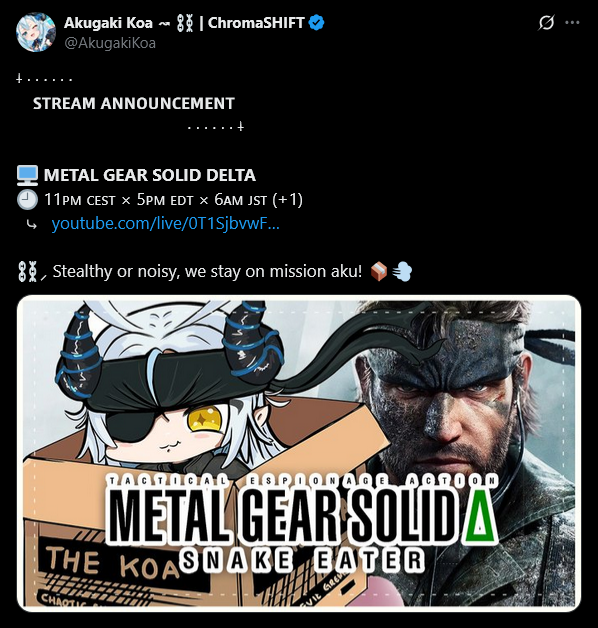Open the @AkugakiKoa handle link
Image resolution: width=598 pixels, height=628 pixels.
click(x=110, y=43)
